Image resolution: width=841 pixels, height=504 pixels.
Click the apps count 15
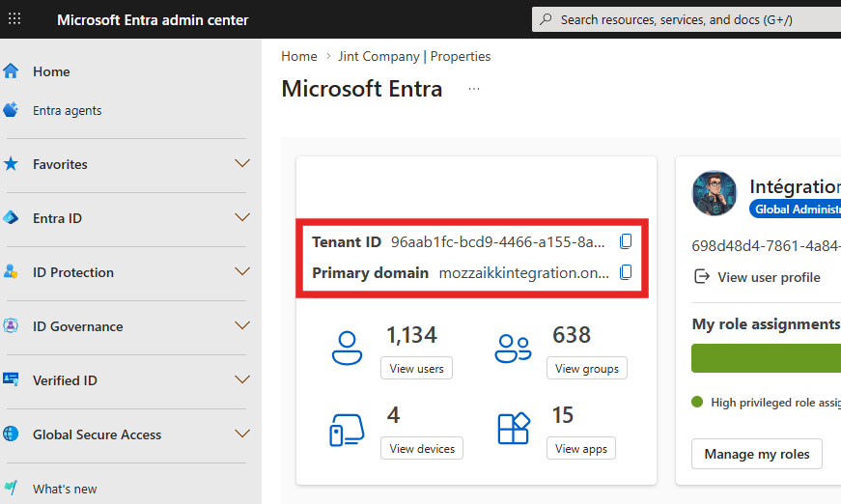(x=563, y=415)
